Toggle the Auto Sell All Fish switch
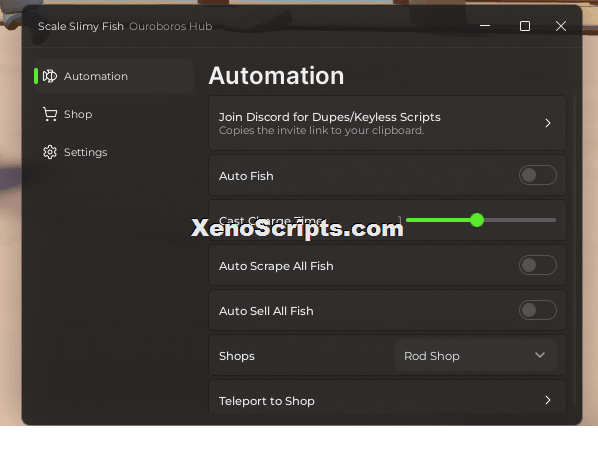 [538, 310]
